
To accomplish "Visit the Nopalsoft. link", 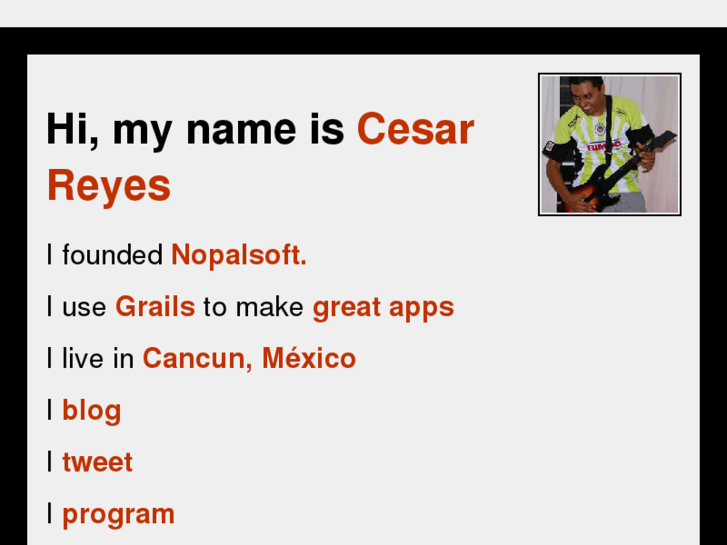I will (x=239, y=255).
